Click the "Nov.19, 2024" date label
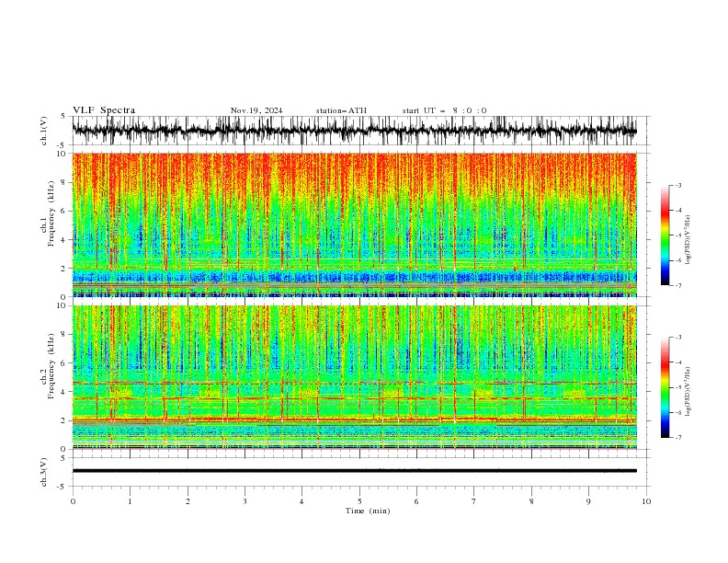This screenshot has height=563, width=728. click(256, 110)
